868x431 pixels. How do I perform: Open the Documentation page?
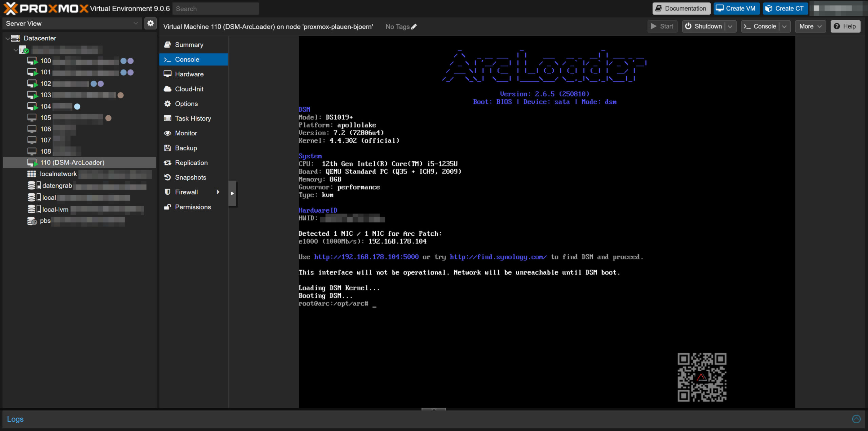[x=681, y=8]
